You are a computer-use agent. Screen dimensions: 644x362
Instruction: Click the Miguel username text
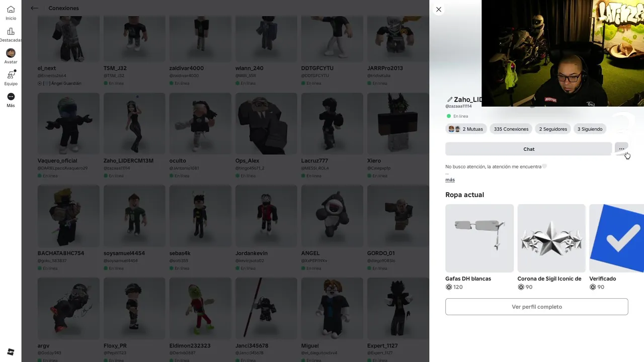(310, 346)
